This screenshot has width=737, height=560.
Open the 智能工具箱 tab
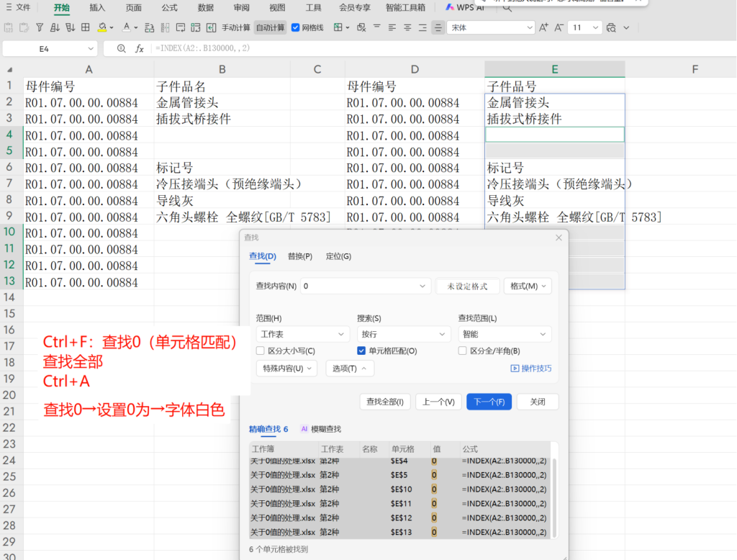[x=405, y=7]
